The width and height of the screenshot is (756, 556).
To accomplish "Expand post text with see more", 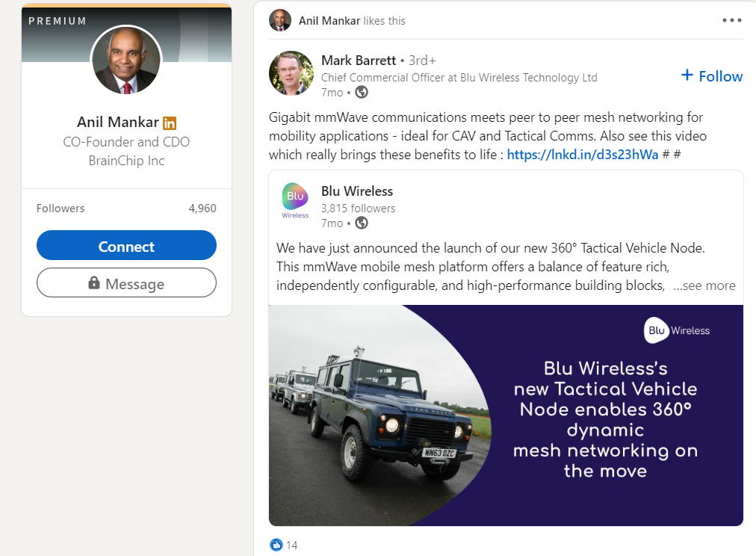I will tap(704, 285).
